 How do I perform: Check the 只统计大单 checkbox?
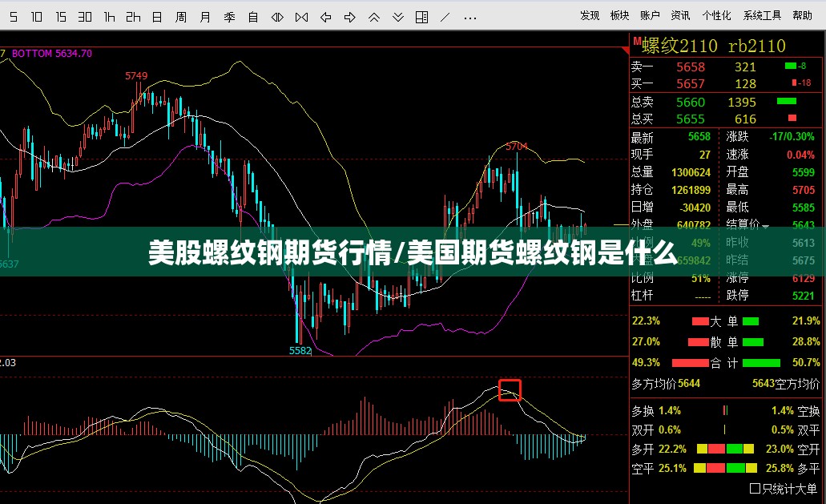coord(755,489)
